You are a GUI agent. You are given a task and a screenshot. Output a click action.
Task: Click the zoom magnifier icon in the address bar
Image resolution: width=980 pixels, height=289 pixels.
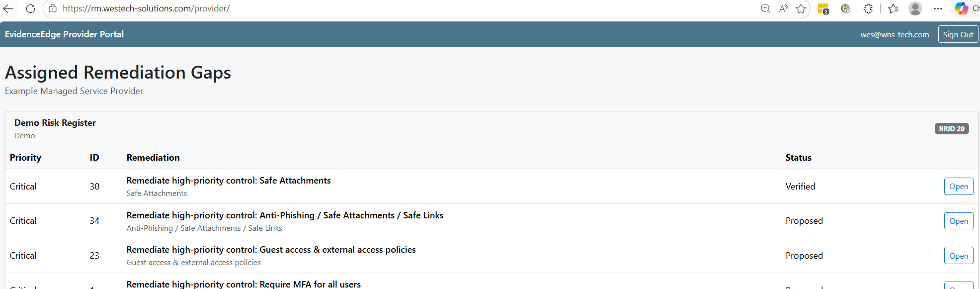(x=765, y=8)
